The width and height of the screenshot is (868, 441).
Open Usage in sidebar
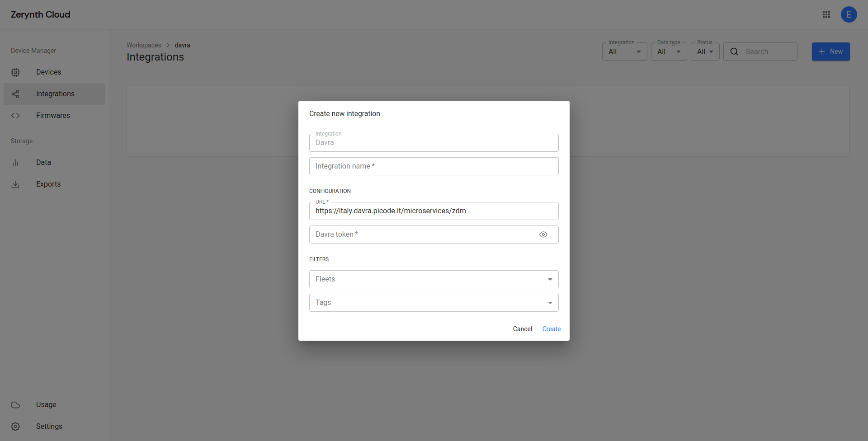[x=54, y=405]
